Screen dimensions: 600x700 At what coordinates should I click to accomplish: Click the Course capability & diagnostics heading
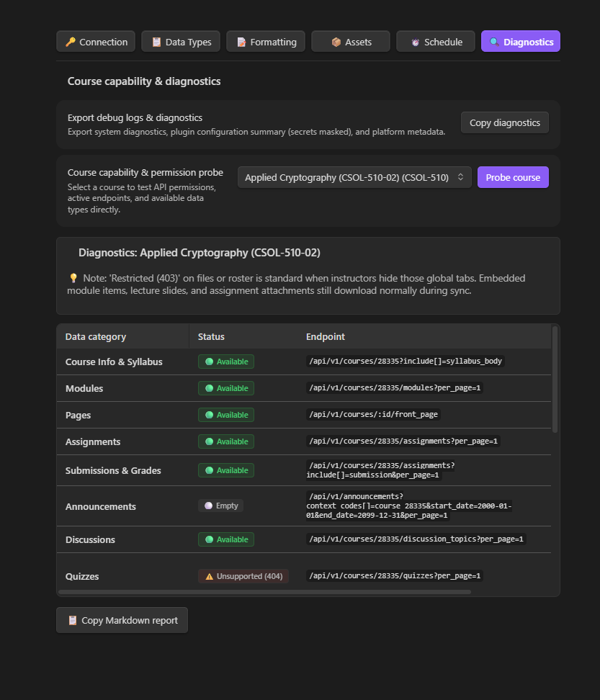coord(144,81)
